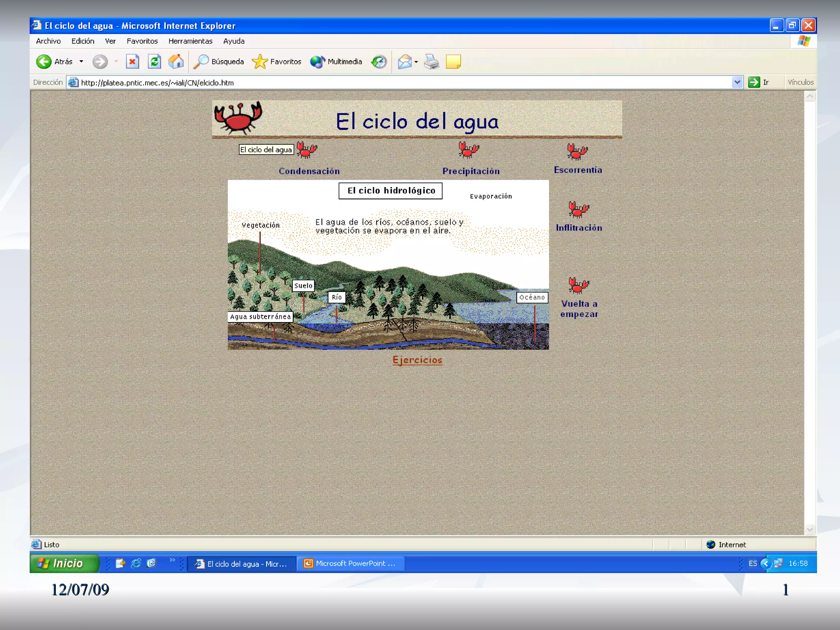Image resolution: width=840 pixels, height=630 pixels.
Task: Open the Herramientas menu
Action: point(190,41)
